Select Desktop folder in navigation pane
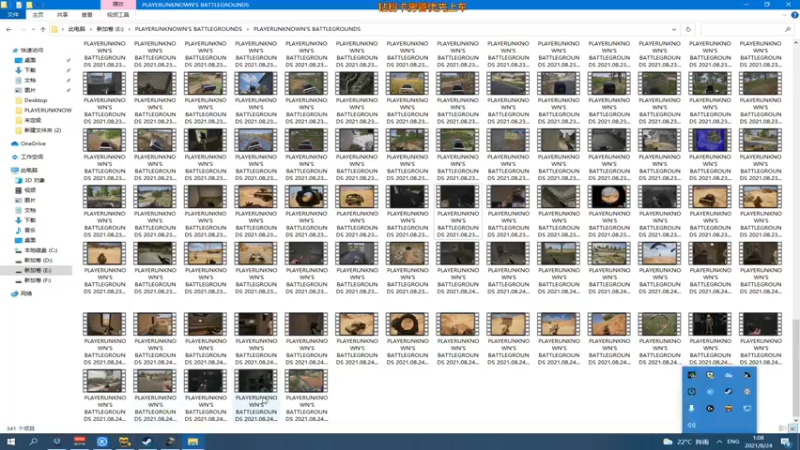This screenshot has width=800, height=450. point(35,101)
